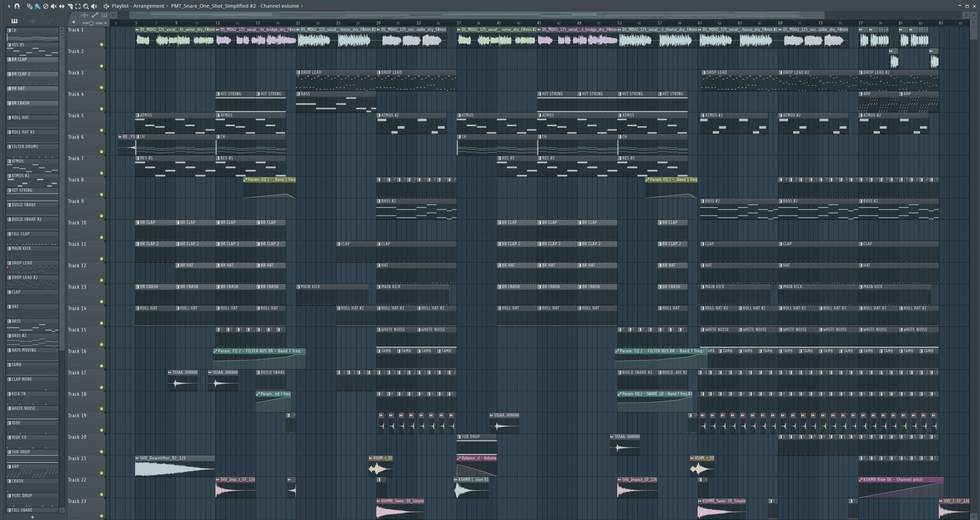Click the pattern clip focus piano icon
The image size is (980, 520).
[104, 15]
